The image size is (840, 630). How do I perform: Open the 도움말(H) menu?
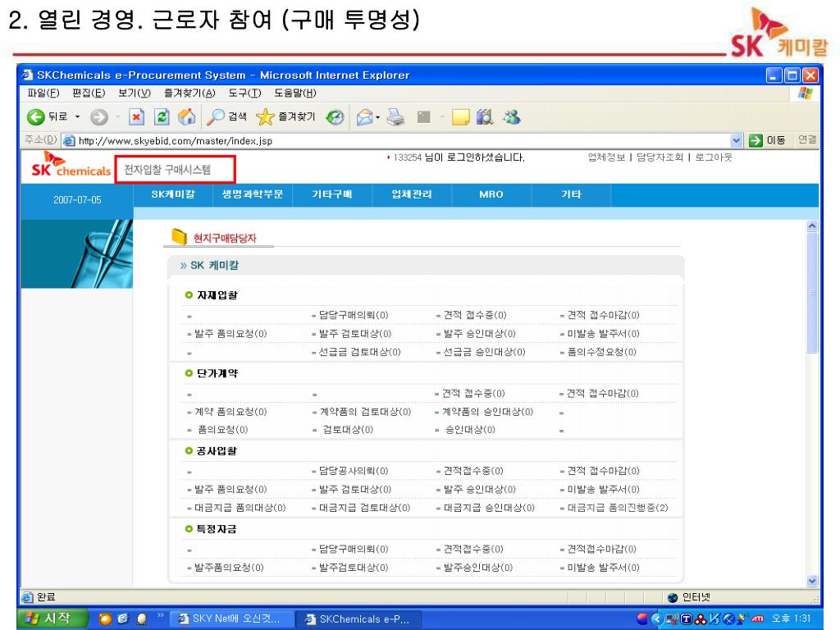click(x=295, y=94)
